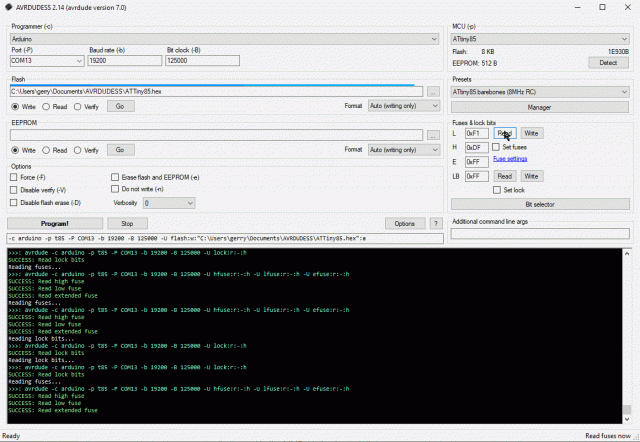Open the Bit selector button
This screenshot has width=640, height=442.
coord(540,203)
